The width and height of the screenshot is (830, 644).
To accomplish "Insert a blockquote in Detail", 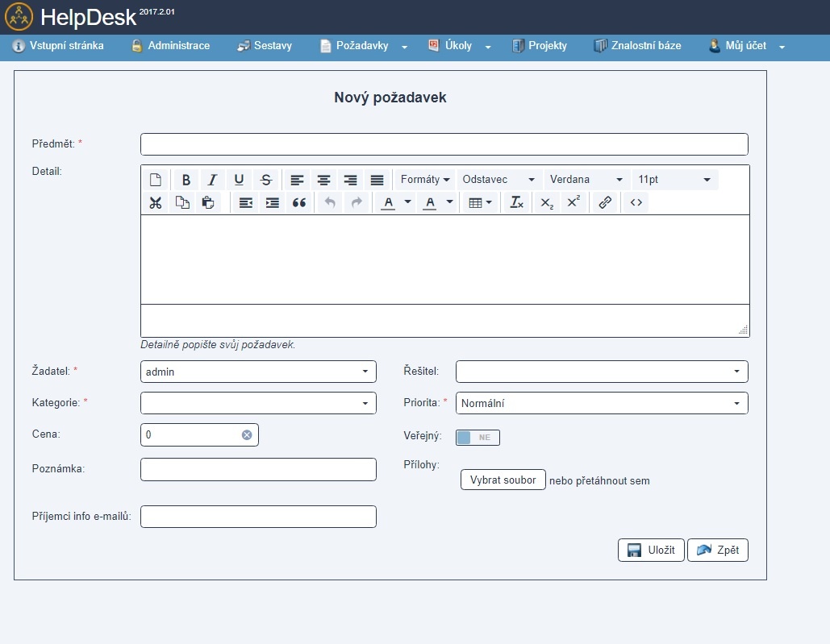I will [x=299, y=202].
